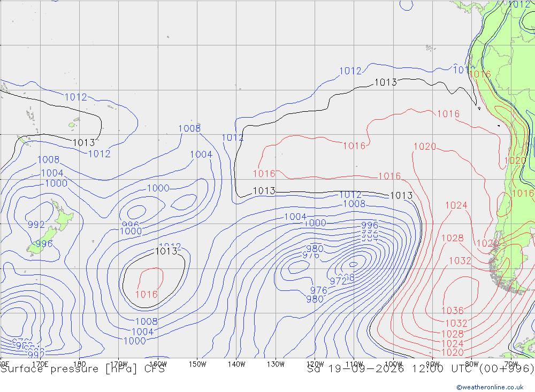Image resolution: width=535 pixels, height=392 pixels.
Task: Select the 'Surface pressure [hPa] CFS' caption
Action: pos(82,369)
